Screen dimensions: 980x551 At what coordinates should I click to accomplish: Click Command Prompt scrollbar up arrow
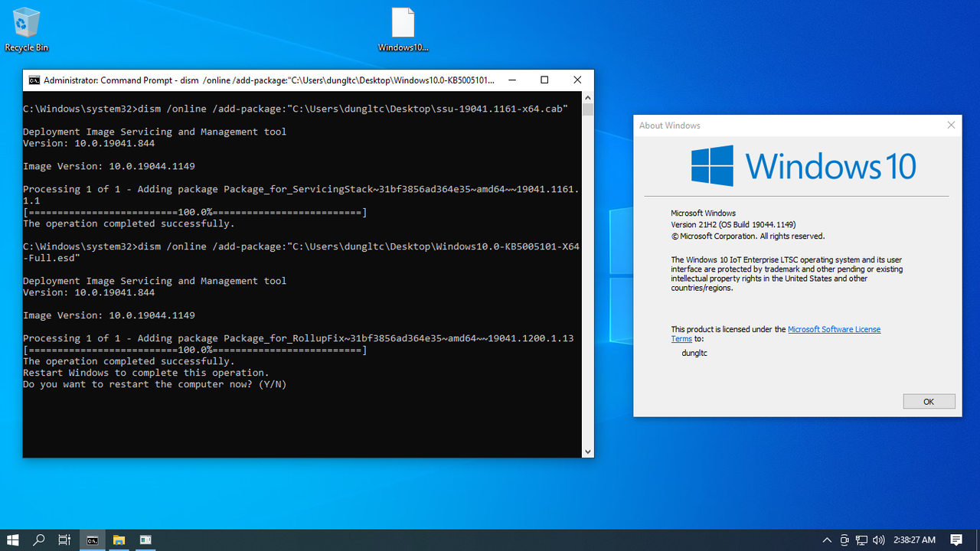[x=588, y=97]
